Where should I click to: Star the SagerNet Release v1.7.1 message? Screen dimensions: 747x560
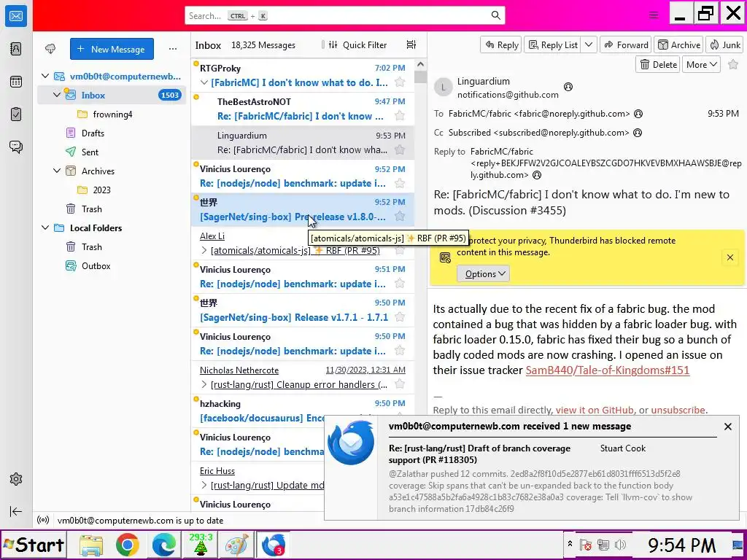pos(400,317)
